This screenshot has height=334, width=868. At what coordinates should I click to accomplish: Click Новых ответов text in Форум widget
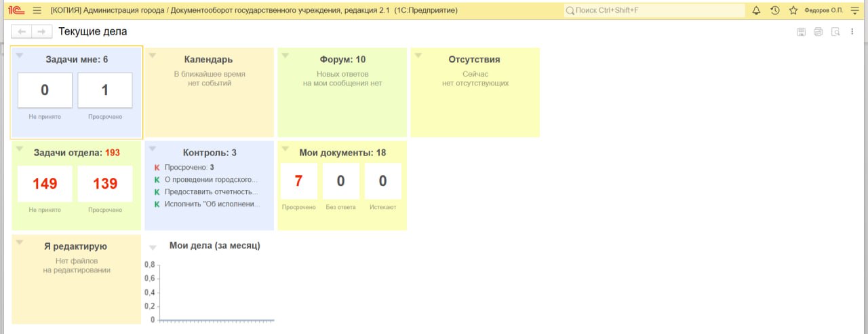pyautogui.click(x=342, y=74)
